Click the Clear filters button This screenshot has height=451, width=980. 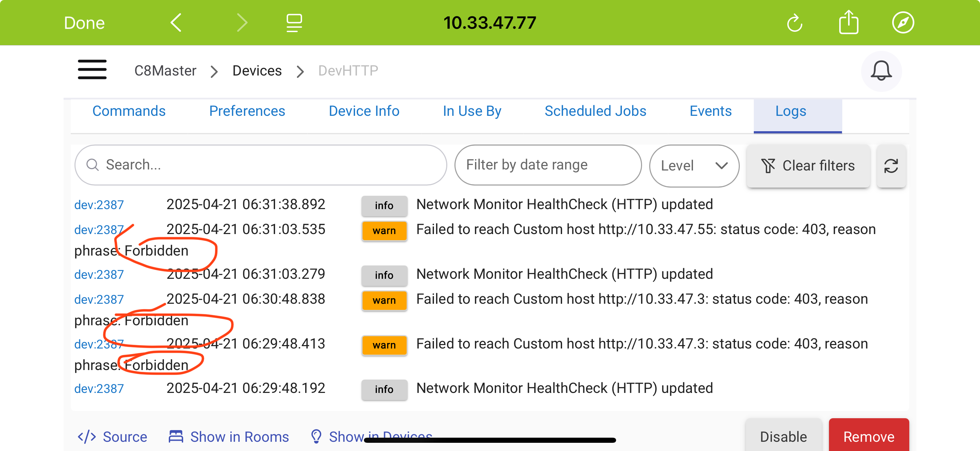808,166
